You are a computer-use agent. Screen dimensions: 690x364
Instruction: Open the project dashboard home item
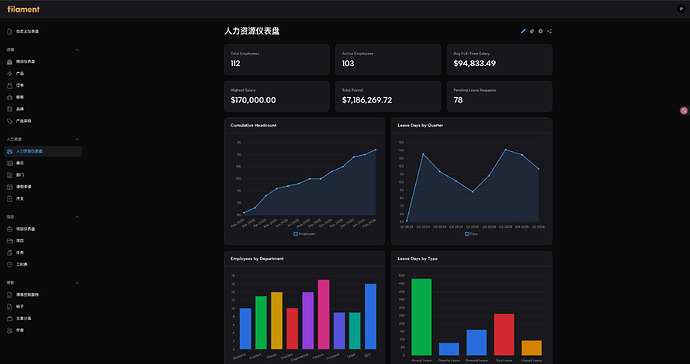pyautogui.click(x=43, y=229)
